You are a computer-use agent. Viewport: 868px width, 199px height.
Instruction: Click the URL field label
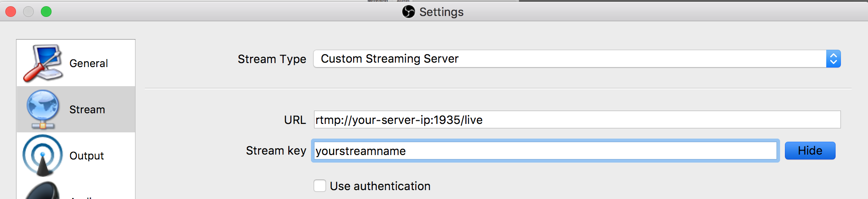pyautogui.click(x=295, y=120)
